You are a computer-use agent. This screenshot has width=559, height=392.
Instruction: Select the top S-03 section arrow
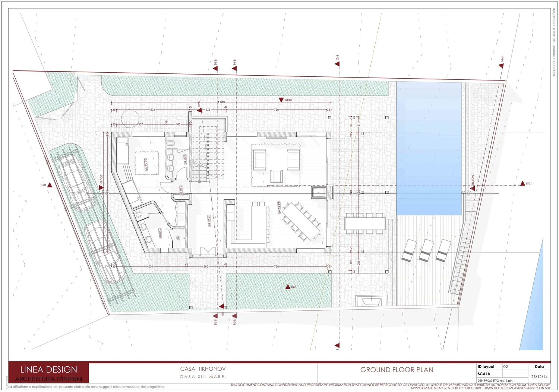point(234,69)
